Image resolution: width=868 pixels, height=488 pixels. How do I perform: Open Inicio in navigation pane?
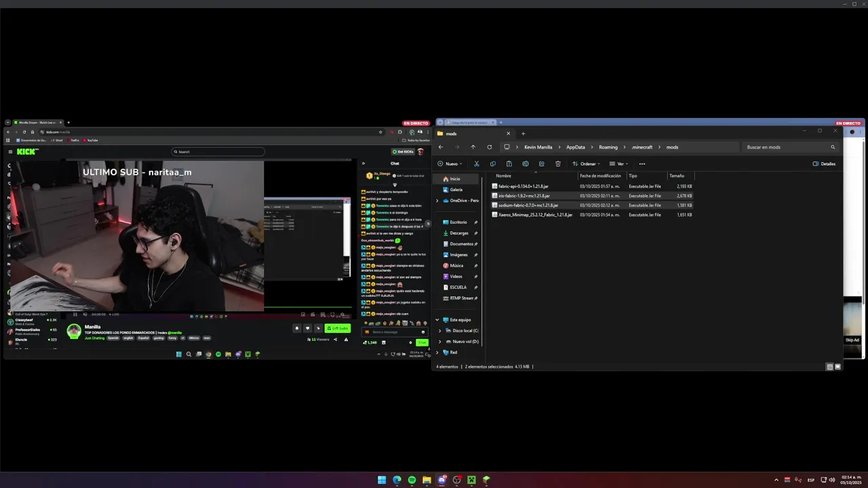(x=455, y=179)
